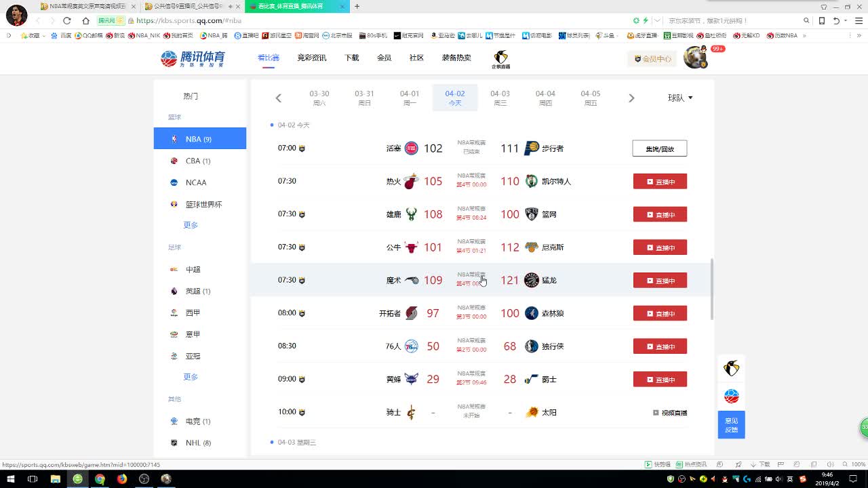Screen dimensions: 868x488
Task: Go to next dates with right arrow
Action: (x=631, y=98)
